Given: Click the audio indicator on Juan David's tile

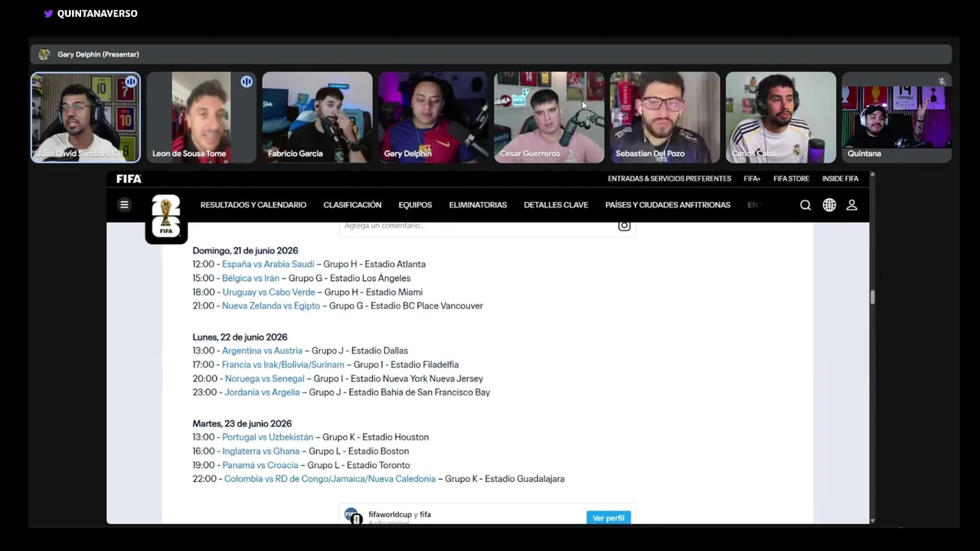Looking at the screenshot, I should click(131, 82).
